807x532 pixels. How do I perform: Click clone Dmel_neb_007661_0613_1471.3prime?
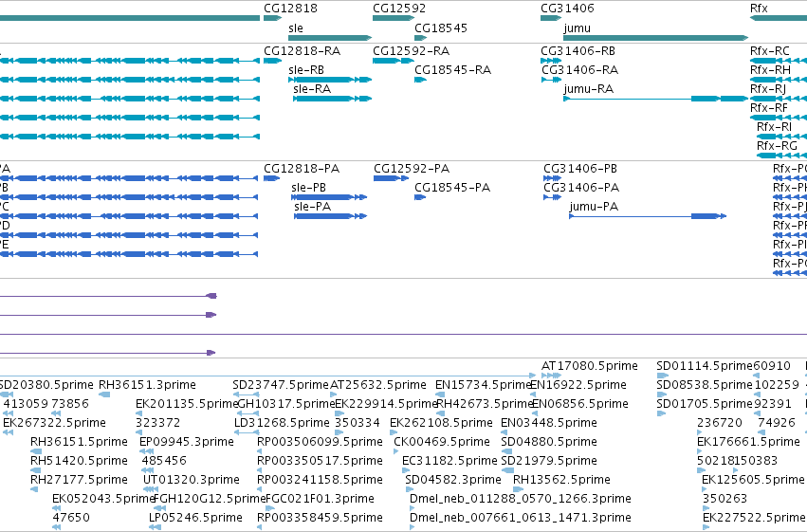(x=521, y=518)
